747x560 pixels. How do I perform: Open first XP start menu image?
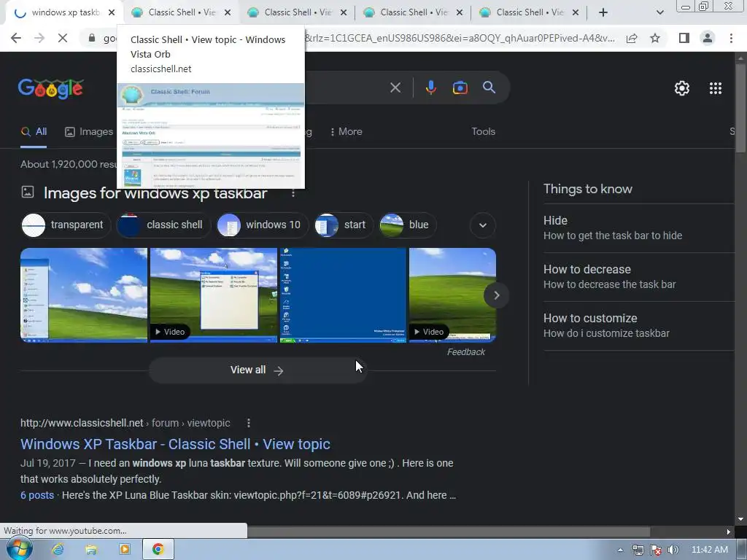84,295
